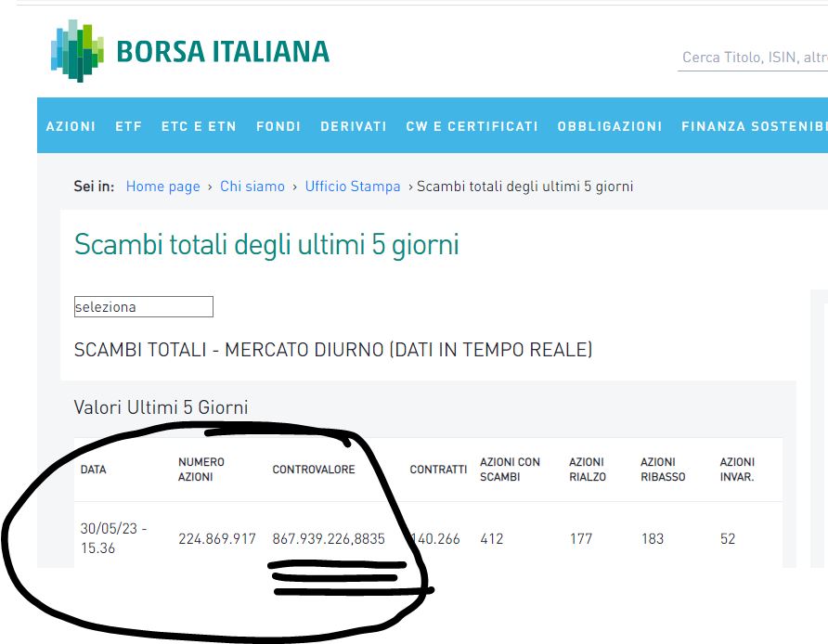The height and width of the screenshot is (644, 828).
Task: Click the Borsa Italiana logo icon
Action: [77, 51]
